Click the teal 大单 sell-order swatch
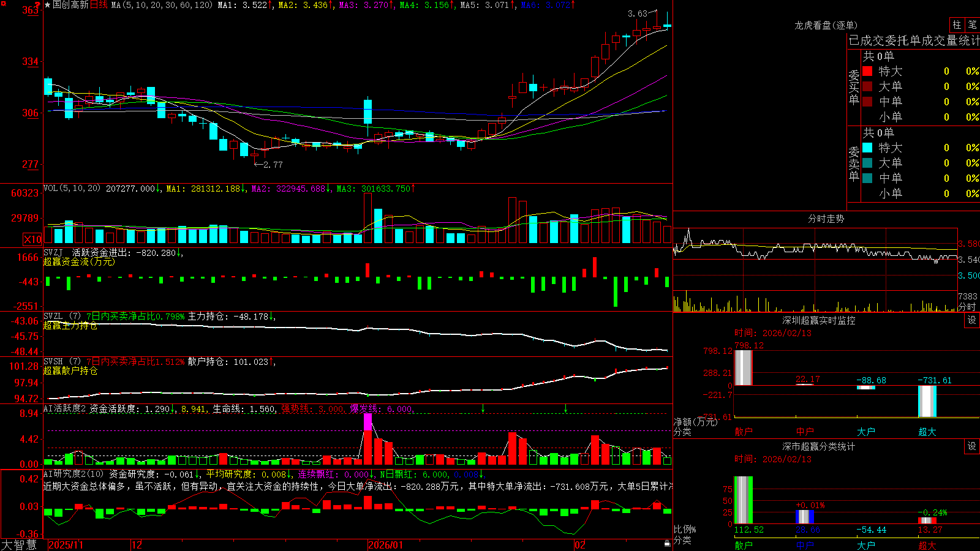Viewport: 980px width, 551px height. point(867,163)
